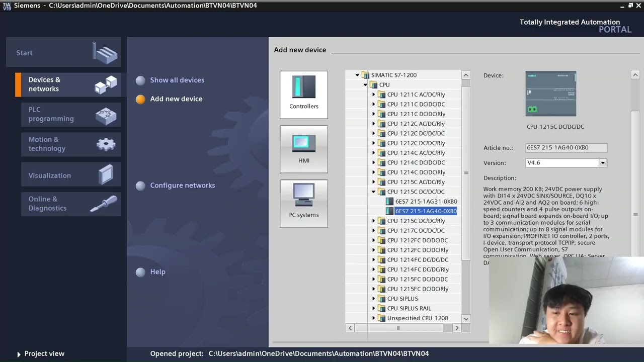
Task: Click tree horizontal scroll left arrow
Action: [x=350, y=328]
